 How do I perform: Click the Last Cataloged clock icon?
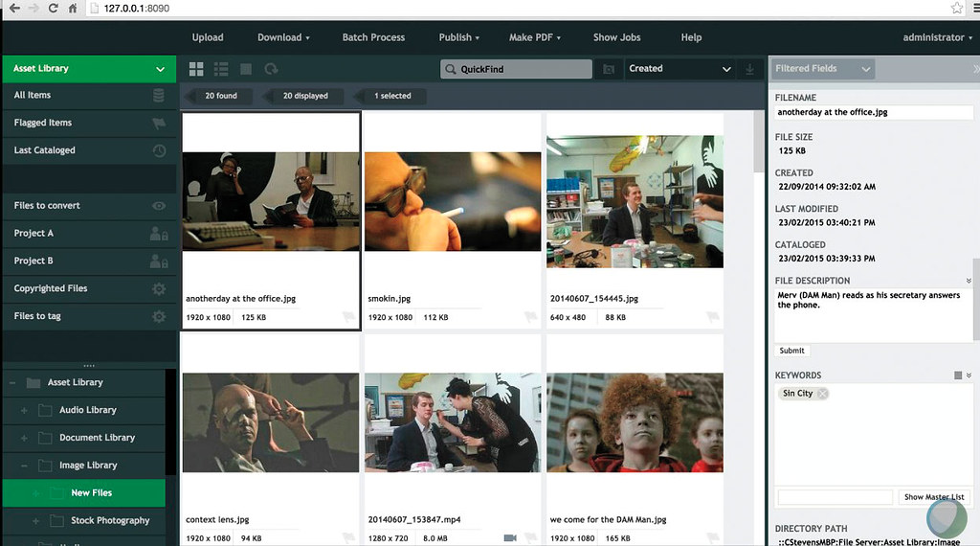click(x=159, y=150)
